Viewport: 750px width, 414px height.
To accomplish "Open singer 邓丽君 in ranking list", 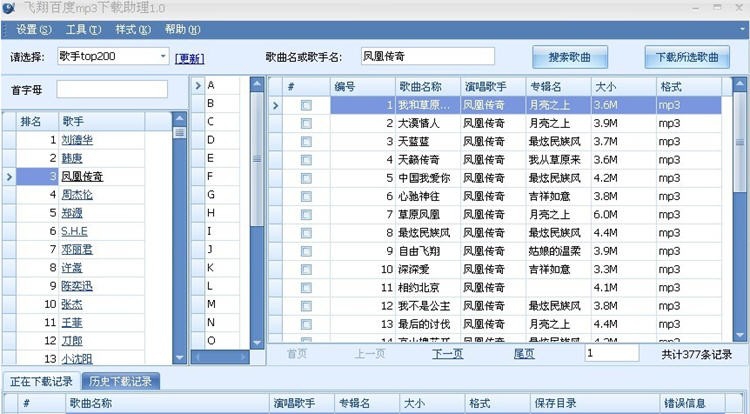I will 77,250.
